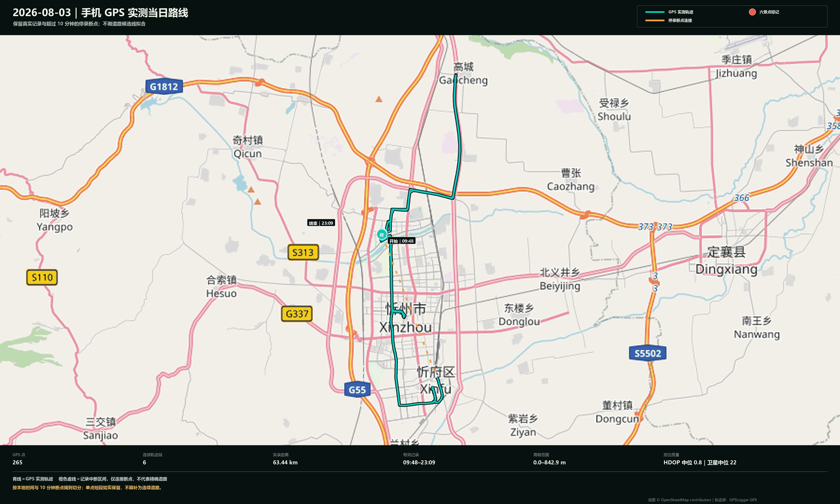This screenshot has width=840, height=504.
Task: Click the S5502 expressway shield
Action: click(648, 353)
